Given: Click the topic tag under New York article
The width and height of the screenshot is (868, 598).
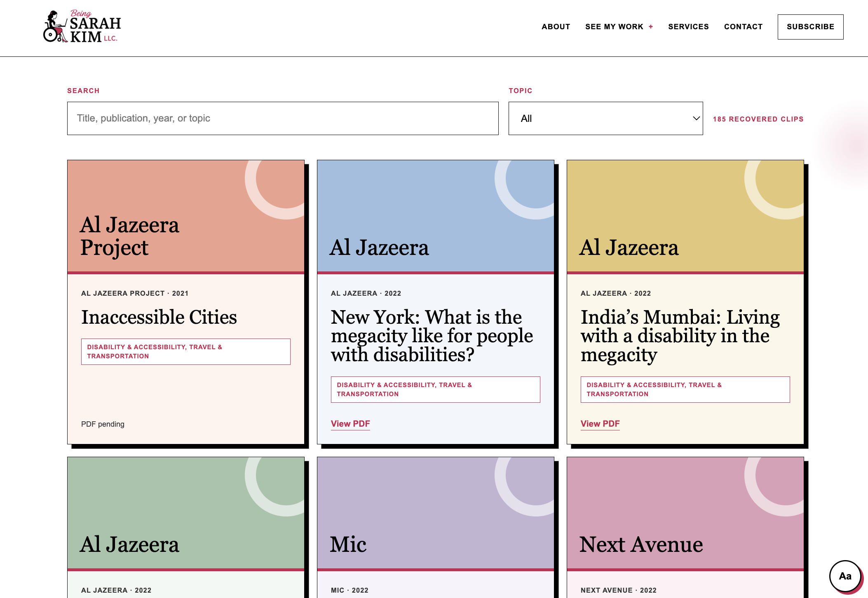Looking at the screenshot, I should 436,390.
